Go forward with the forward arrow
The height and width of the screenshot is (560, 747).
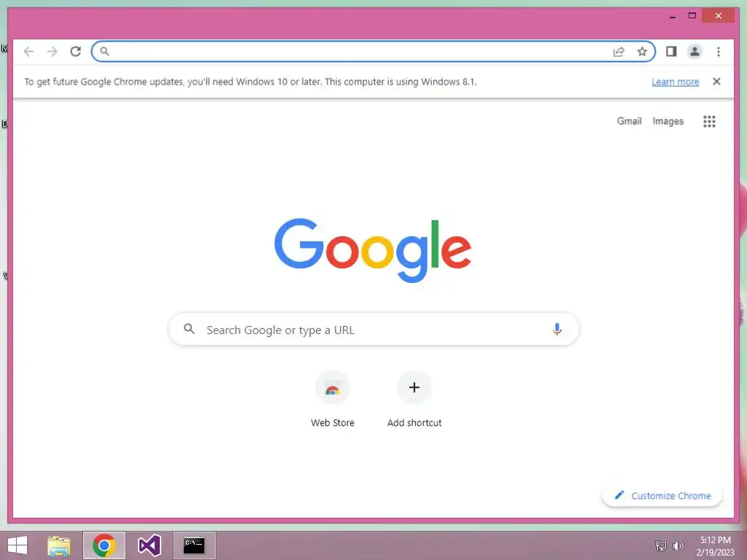(x=52, y=52)
